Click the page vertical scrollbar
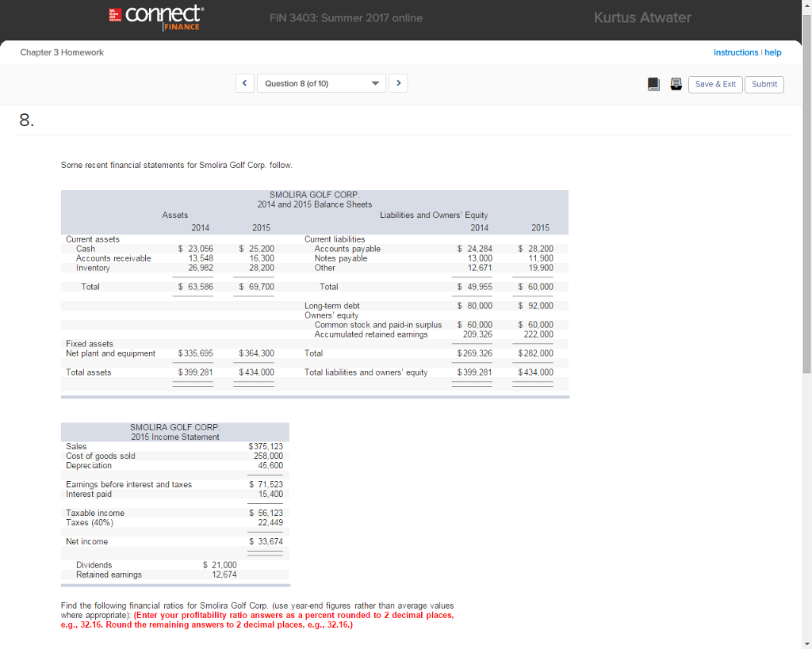 click(806, 194)
